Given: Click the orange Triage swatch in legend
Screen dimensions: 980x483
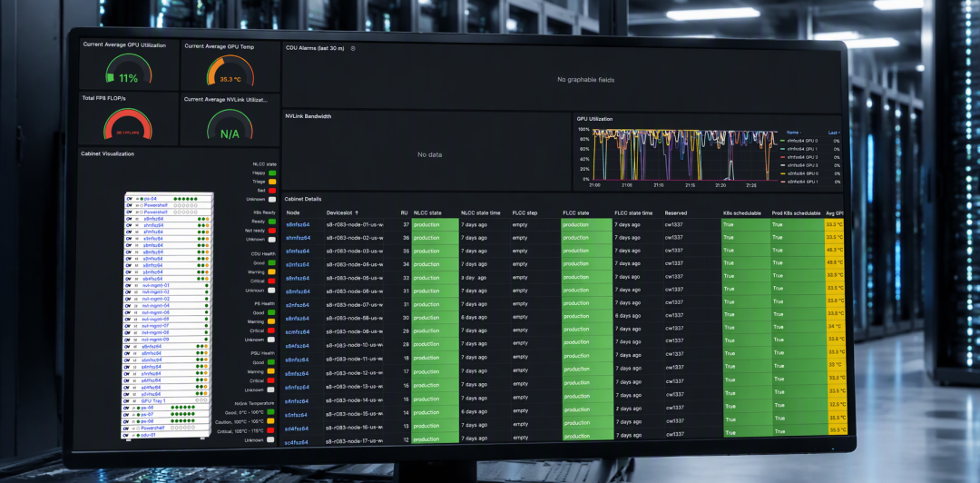Looking at the screenshot, I should pos(271,182).
